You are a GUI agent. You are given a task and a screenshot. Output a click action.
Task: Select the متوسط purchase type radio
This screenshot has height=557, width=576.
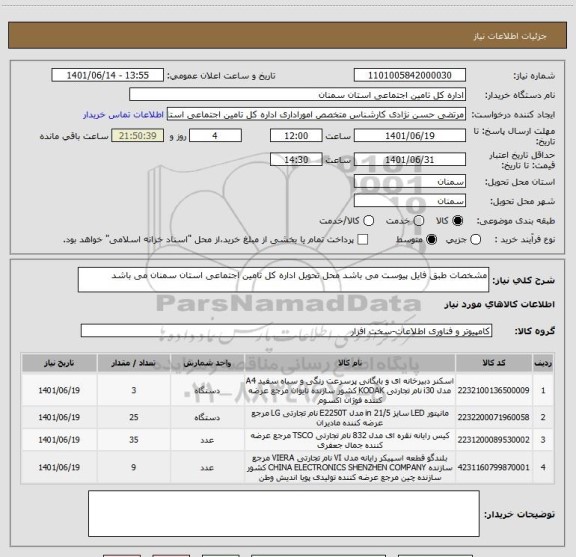click(x=431, y=240)
